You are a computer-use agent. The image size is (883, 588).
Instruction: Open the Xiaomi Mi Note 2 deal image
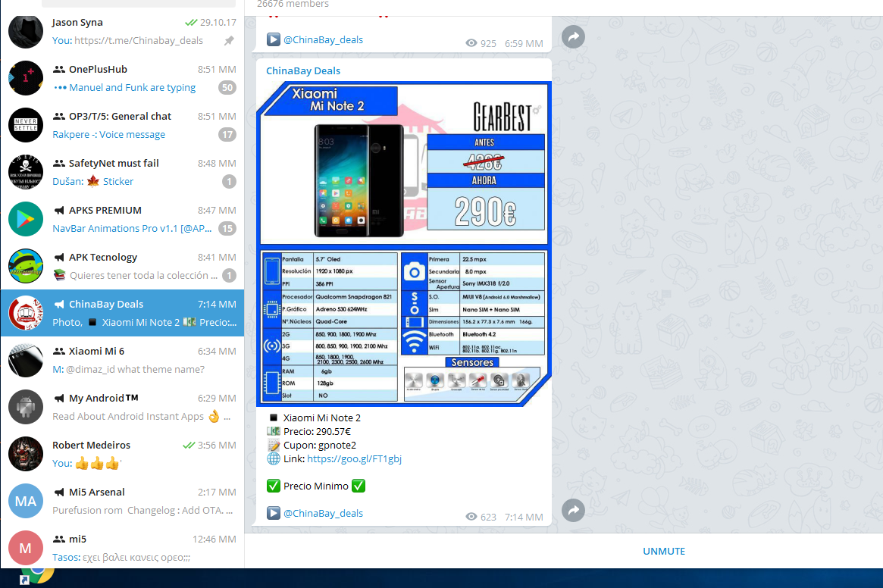(404, 244)
